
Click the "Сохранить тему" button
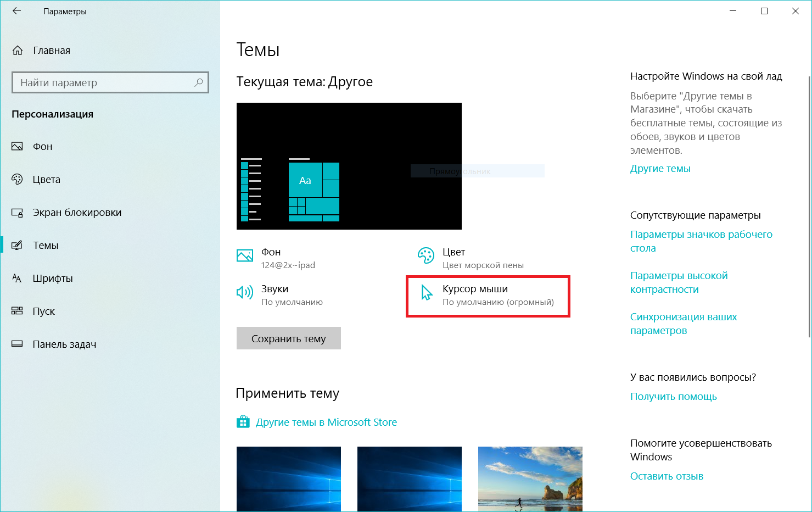288,338
